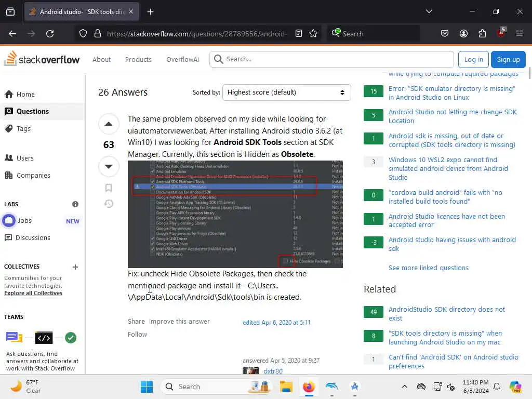The height and width of the screenshot is (399, 532).
Task: Click Windows taskbar Search box
Action: tap(216, 387)
